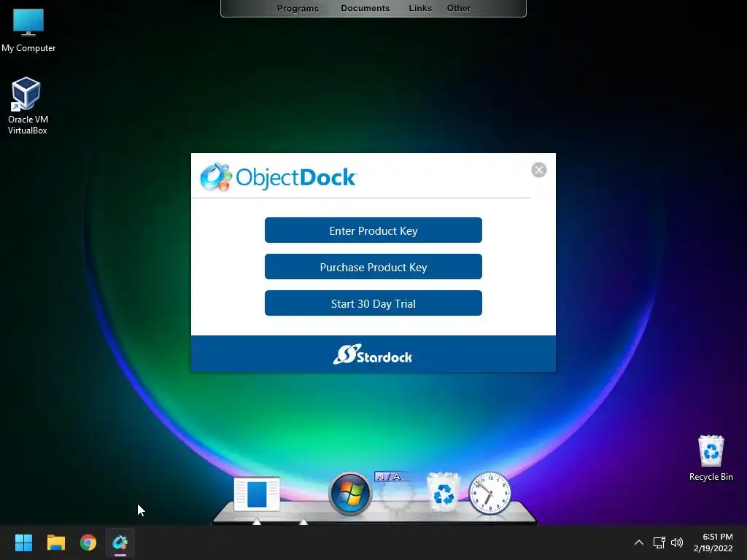Click the ObjectDock taskbar icon
The width and height of the screenshot is (747, 560).
coord(120,542)
